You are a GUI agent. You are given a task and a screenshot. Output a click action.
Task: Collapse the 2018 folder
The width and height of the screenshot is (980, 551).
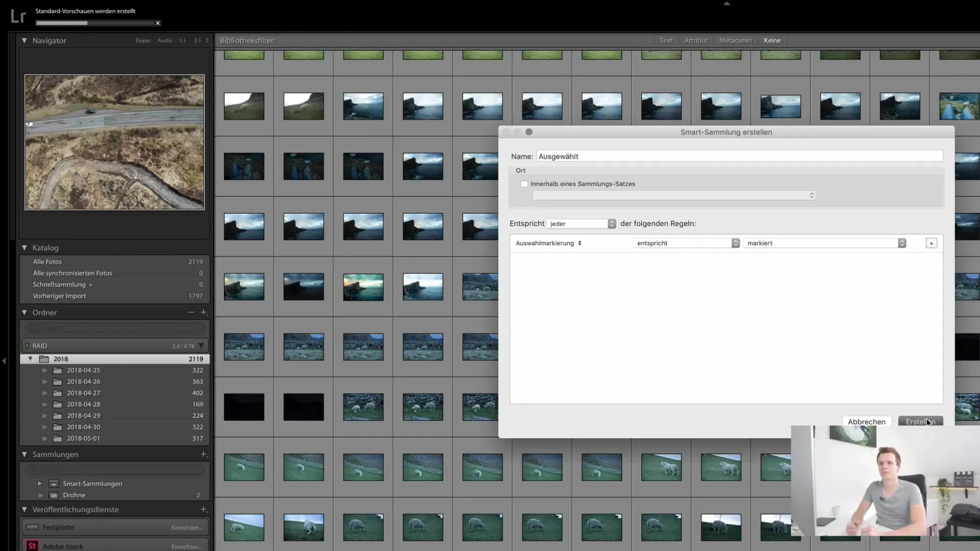pos(30,359)
